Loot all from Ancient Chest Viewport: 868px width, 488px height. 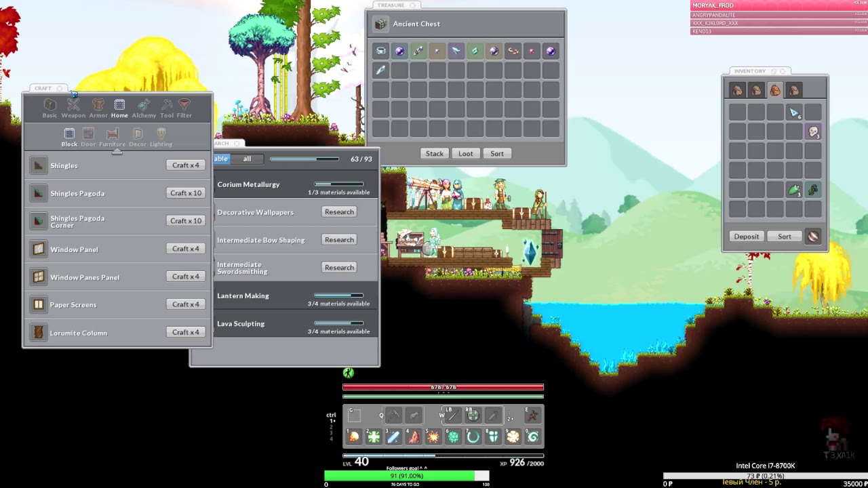click(465, 153)
